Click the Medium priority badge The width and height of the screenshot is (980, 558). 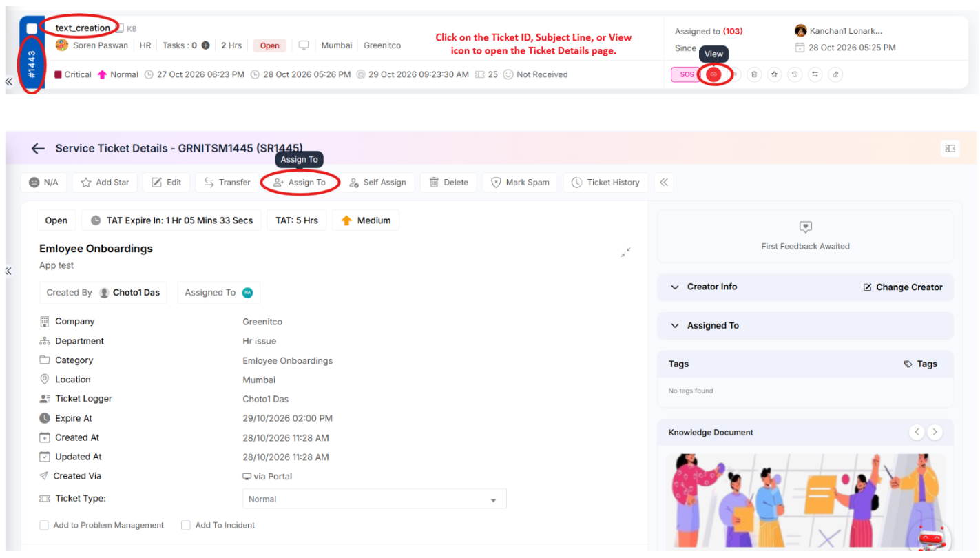(366, 220)
